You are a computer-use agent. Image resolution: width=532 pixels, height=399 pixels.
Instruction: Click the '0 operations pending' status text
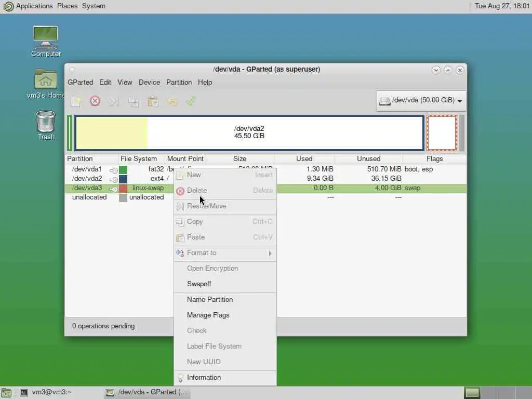coord(103,326)
